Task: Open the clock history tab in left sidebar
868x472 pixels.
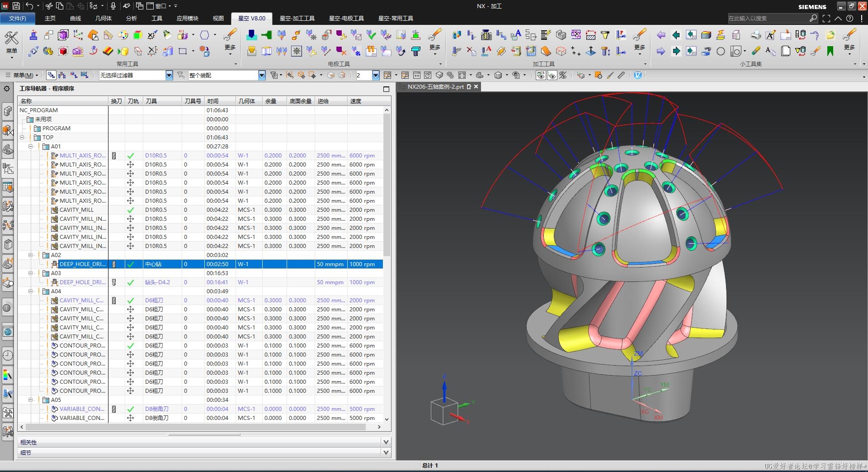Action: tap(8, 355)
